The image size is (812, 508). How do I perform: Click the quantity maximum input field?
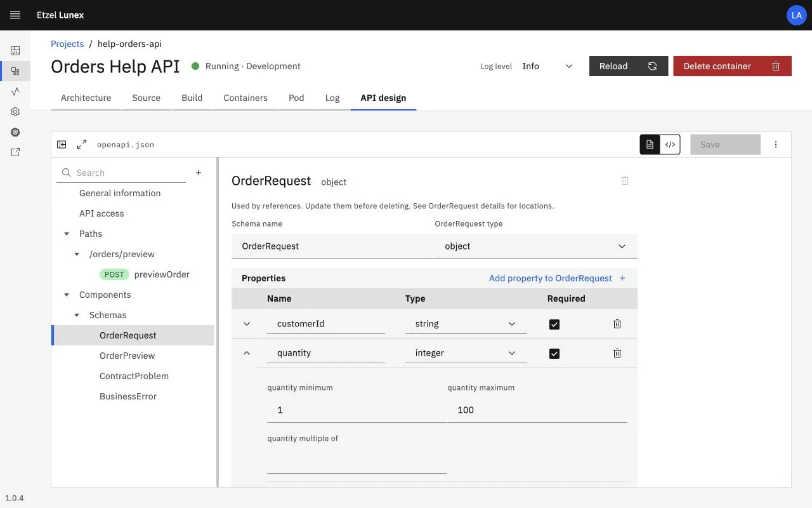point(537,410)
